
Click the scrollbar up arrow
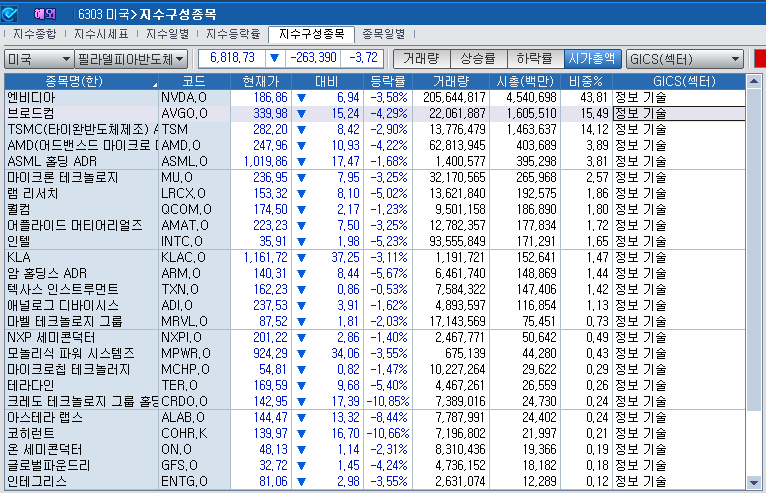tap(753, 81)
